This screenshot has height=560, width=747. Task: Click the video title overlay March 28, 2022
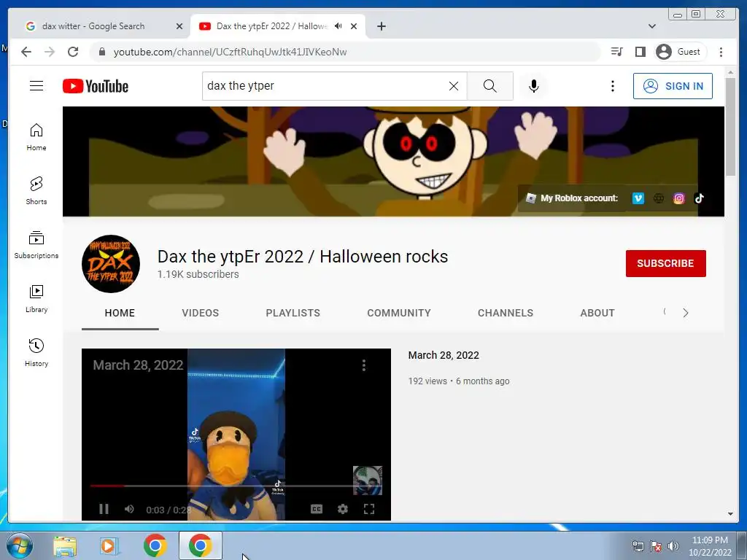point(138,365)
